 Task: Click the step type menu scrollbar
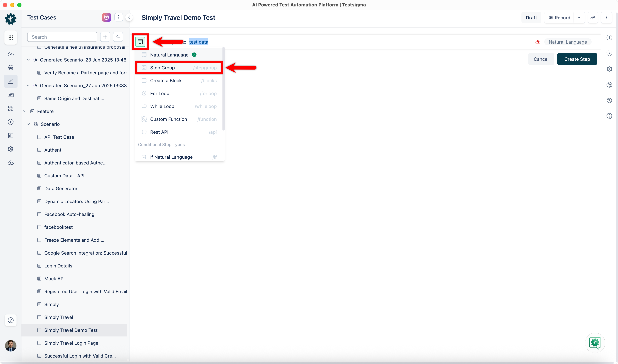[223, 89]
